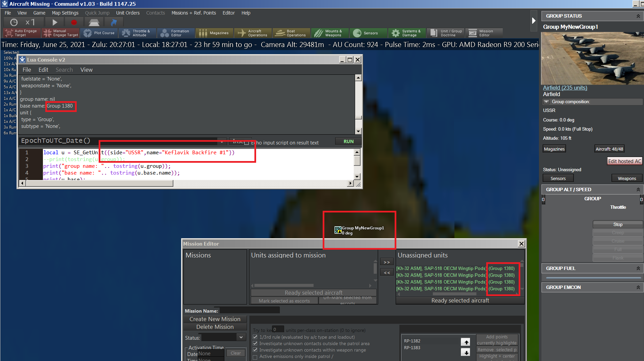644x361 pixels.
Task: Move reference point down with arrow button
Action: (466, 352)
